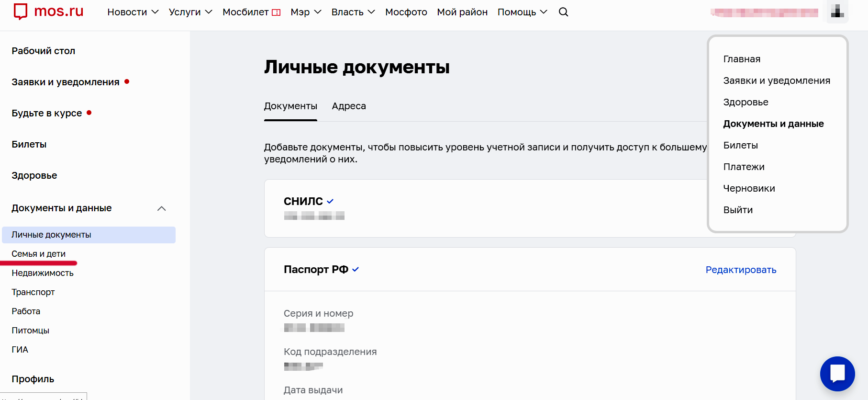The width and height of the screenshot is (868, 400).
Task: Click the Паспорт РФ verified checkmark
Action: 356,270
